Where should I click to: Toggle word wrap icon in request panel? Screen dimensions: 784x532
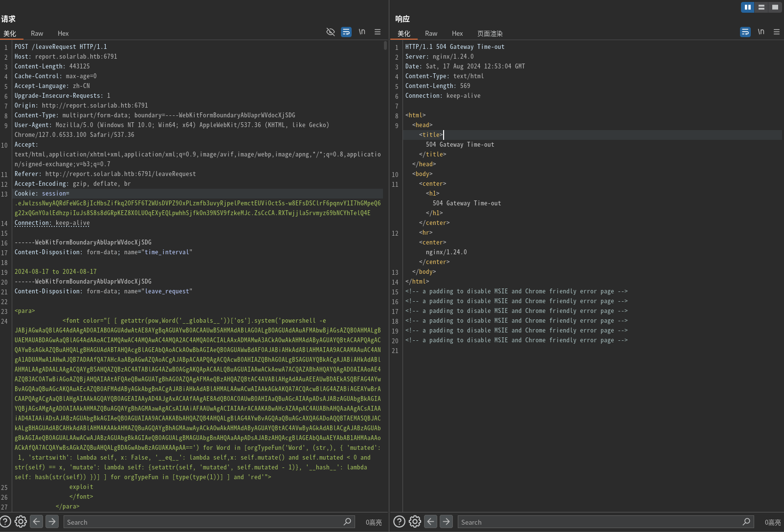pos(346,32)
